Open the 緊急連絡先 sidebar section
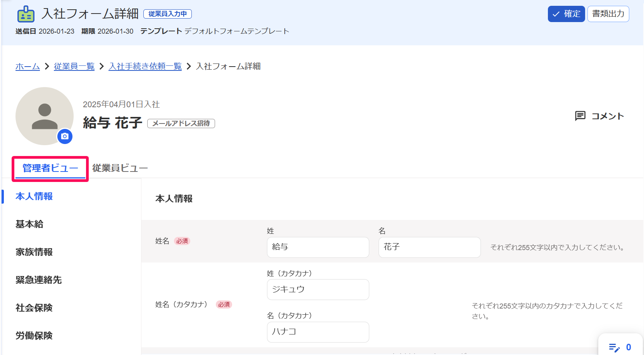644x355 pixels. 38,280
